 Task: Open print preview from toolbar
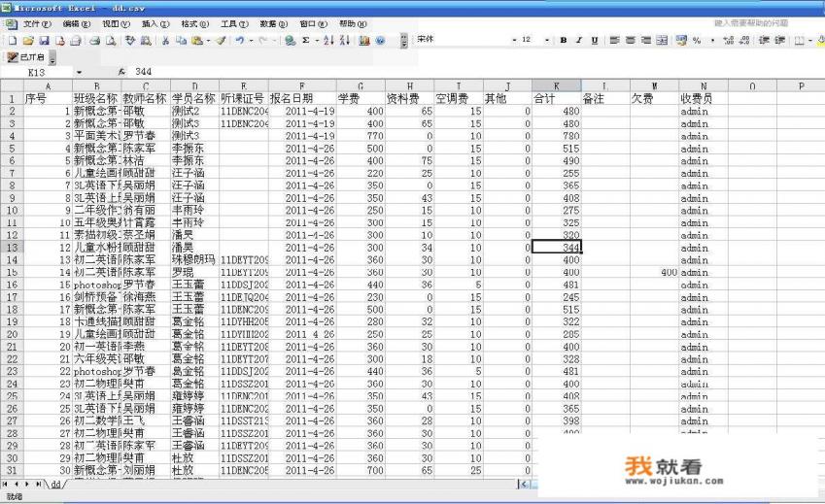click(111, 41)
